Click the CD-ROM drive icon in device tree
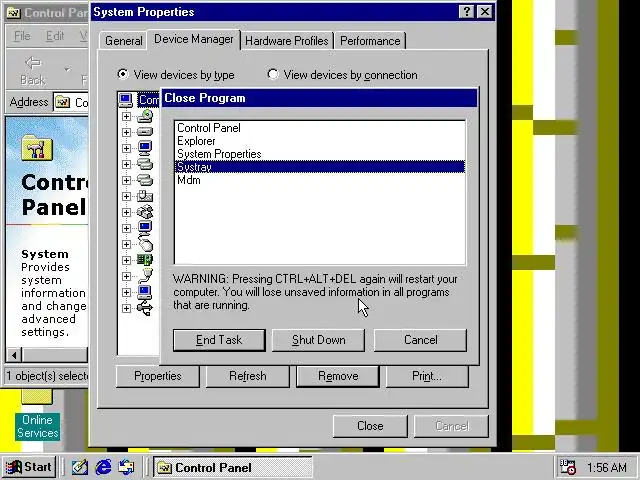 tap(145, 116)
